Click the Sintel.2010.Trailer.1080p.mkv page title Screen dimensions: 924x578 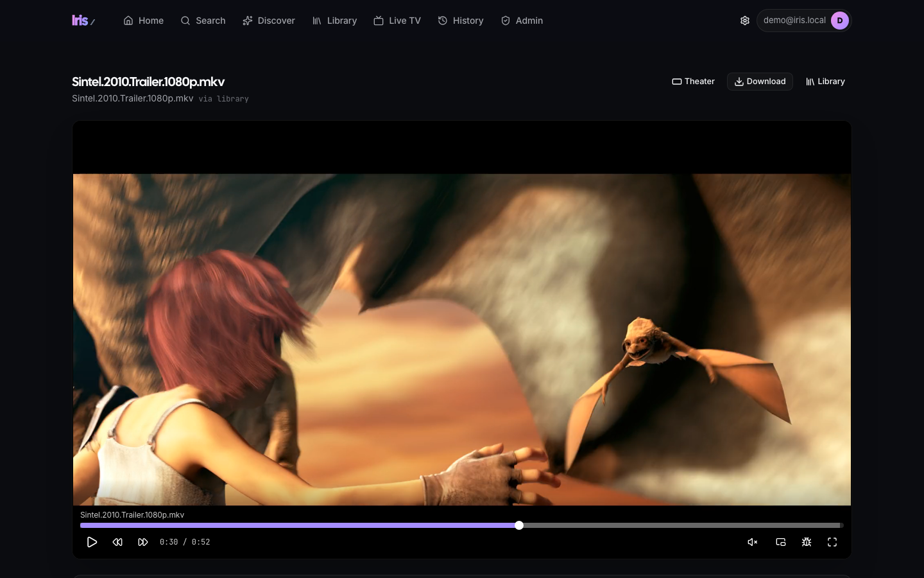point(148,82)
